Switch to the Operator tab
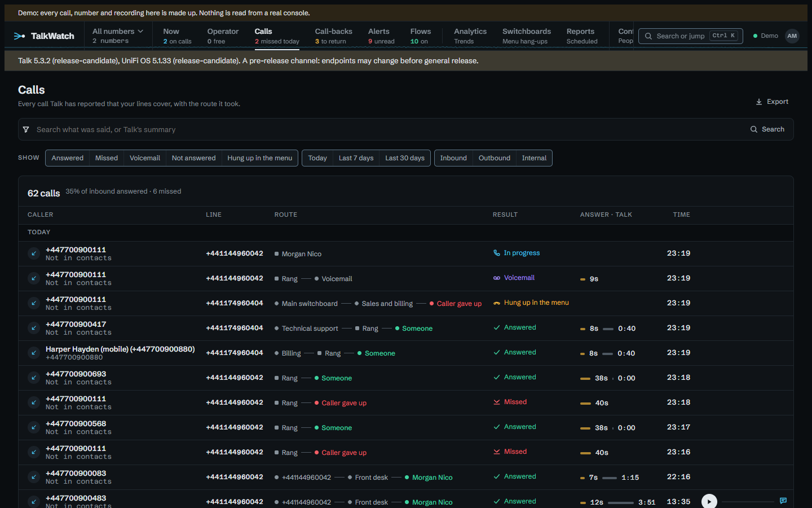812x508 pixels. coord(223,36)
